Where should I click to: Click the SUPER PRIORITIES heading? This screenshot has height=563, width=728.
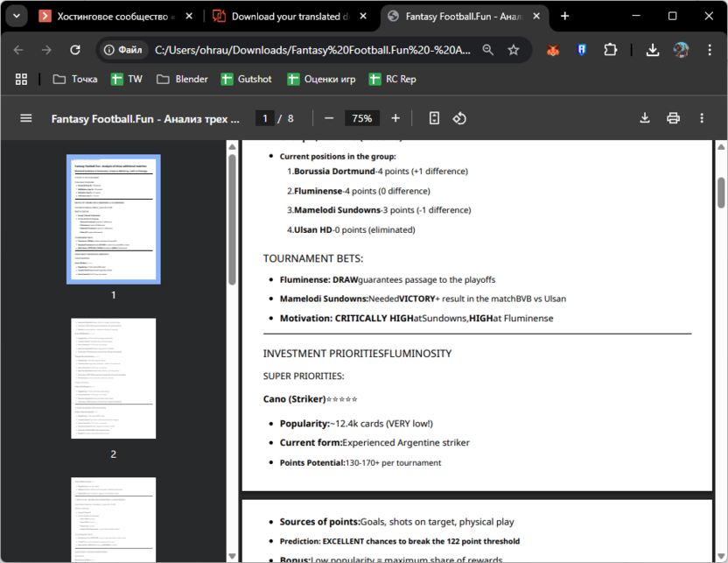(304, 376)
